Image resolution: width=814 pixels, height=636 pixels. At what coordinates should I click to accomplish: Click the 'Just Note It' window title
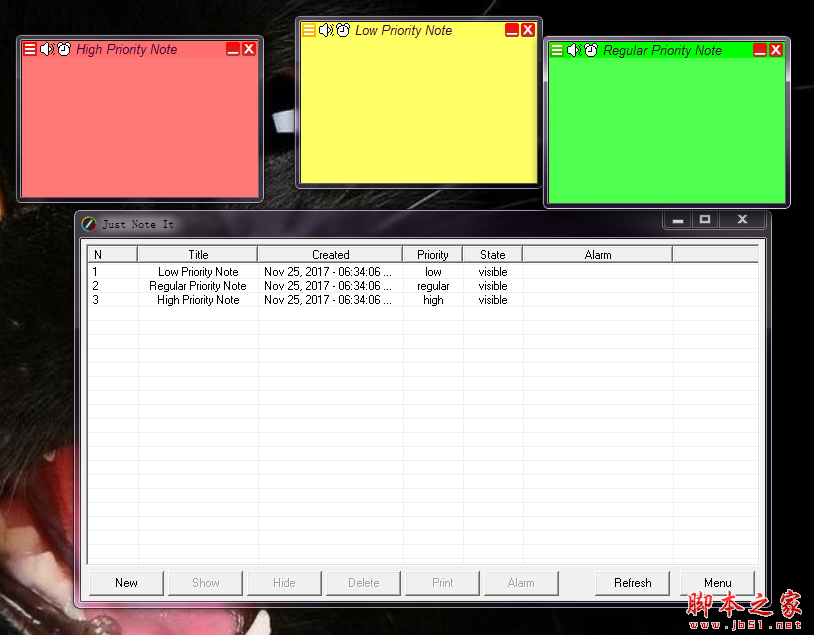coord(138,224)
